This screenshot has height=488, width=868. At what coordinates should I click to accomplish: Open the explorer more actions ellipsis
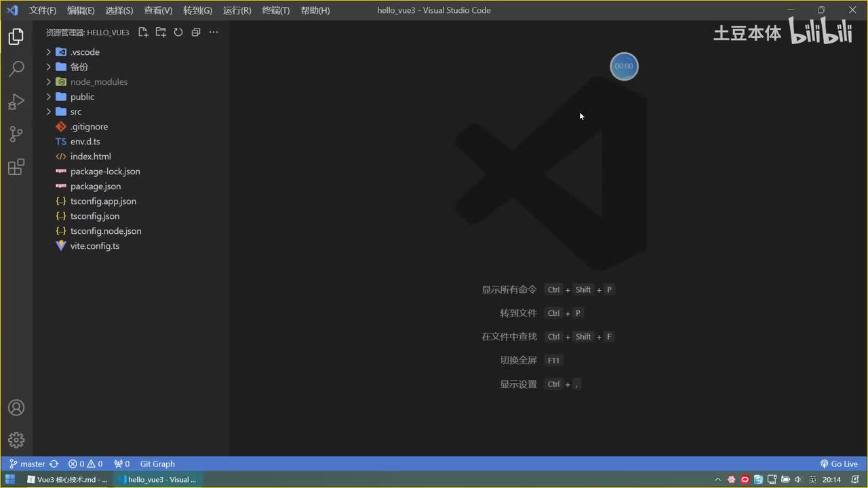214,32
